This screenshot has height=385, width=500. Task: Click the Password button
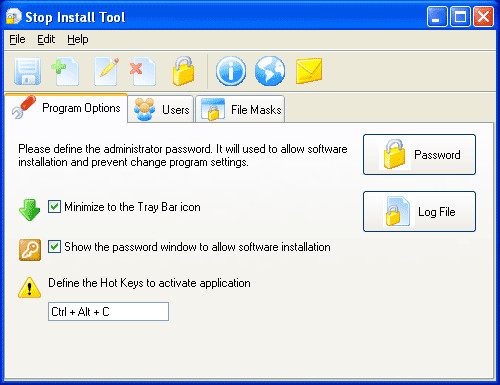coord(419,155)
